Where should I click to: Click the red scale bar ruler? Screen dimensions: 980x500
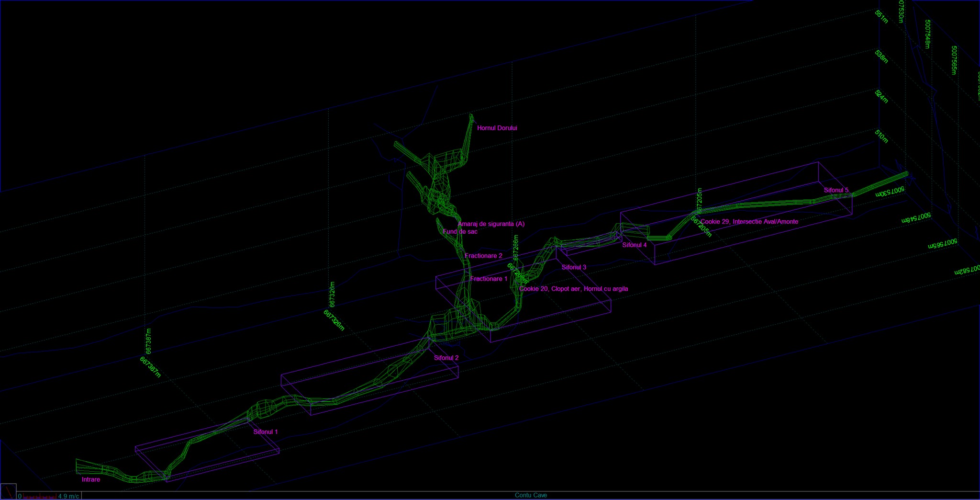coord(39,496)
